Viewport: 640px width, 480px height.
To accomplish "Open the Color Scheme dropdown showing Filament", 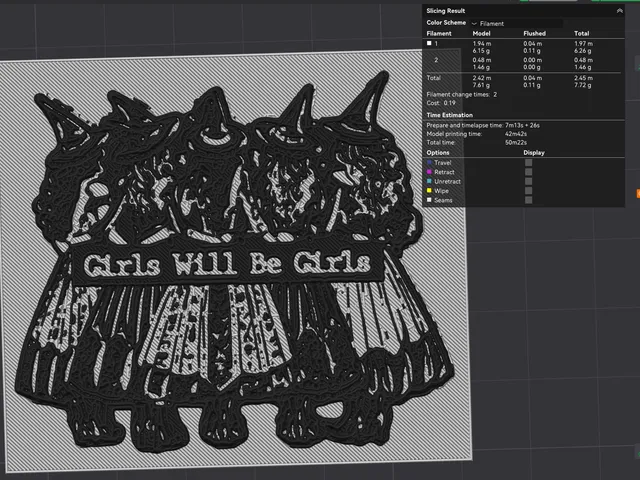I will click(x=517, y=23).
